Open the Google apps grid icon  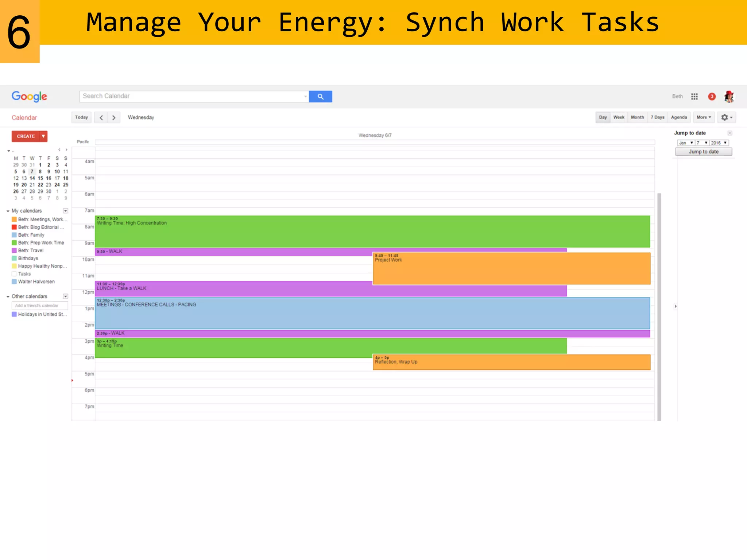click(694, 97)
